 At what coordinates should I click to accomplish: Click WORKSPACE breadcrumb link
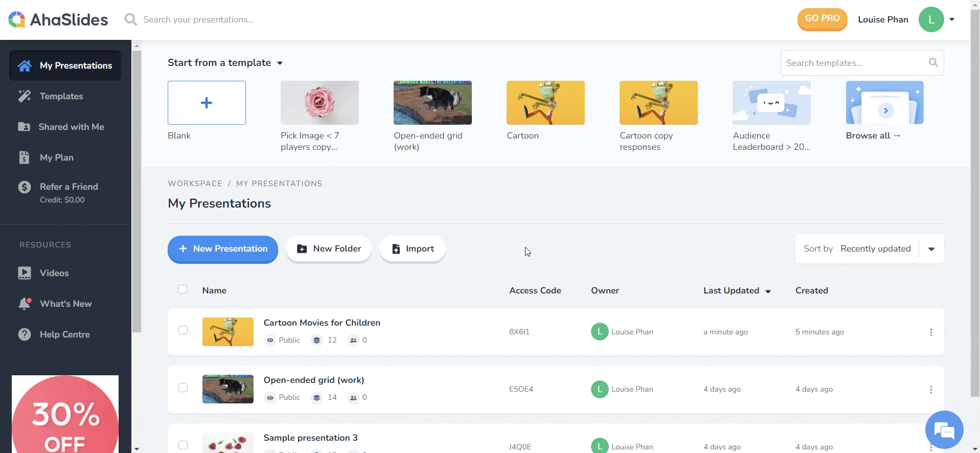[x=195, y=184]
